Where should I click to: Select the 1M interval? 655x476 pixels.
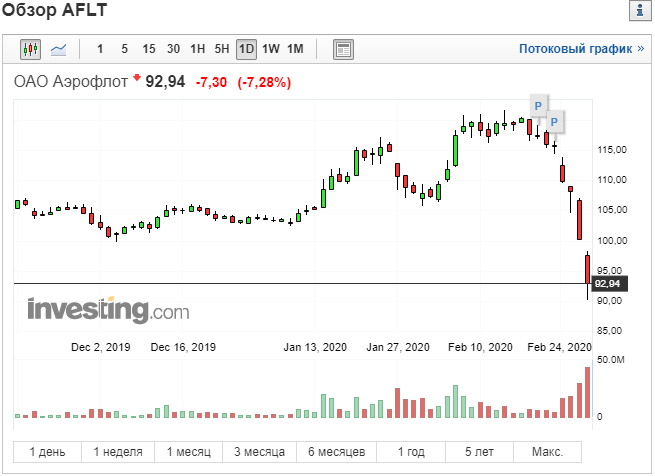[295, 49]
